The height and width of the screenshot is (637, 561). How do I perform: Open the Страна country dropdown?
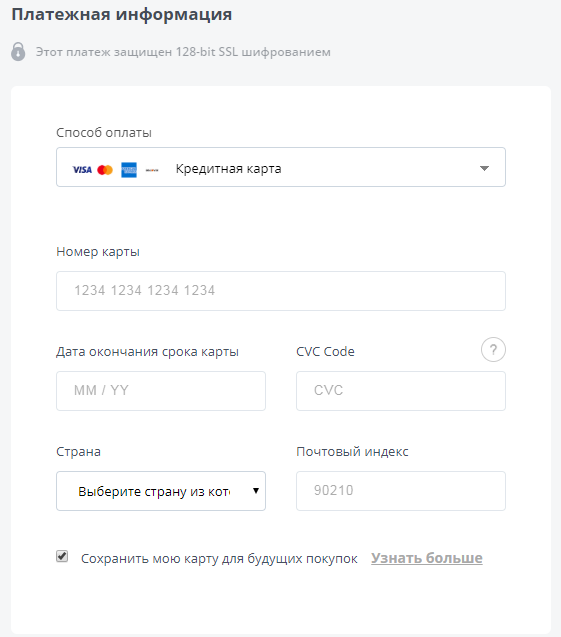161,491
